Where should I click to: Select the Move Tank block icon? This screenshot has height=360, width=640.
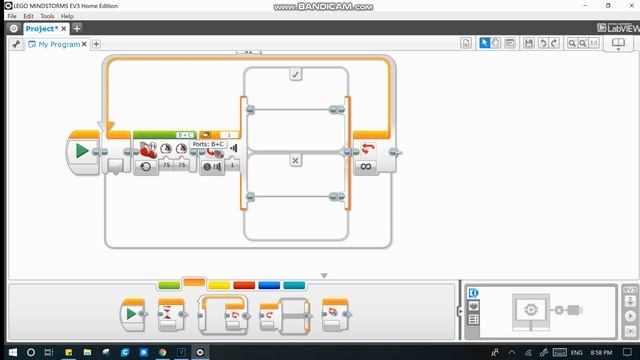tap(148, 150)
